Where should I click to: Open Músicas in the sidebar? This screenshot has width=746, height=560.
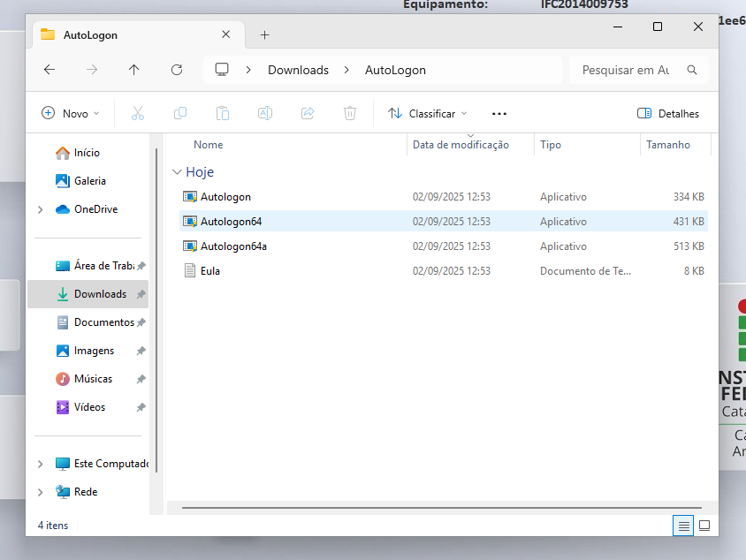88,379
